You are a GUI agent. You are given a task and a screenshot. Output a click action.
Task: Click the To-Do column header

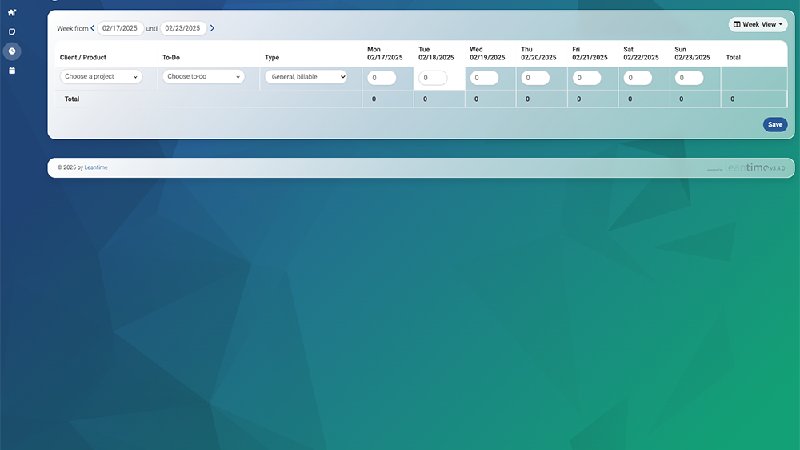coord(171,58)
